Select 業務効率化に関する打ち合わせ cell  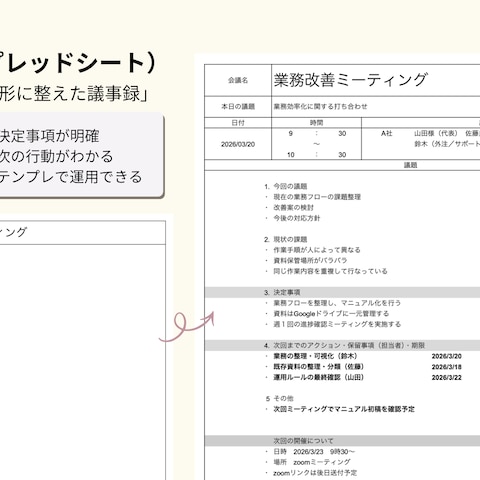[376, 107]
